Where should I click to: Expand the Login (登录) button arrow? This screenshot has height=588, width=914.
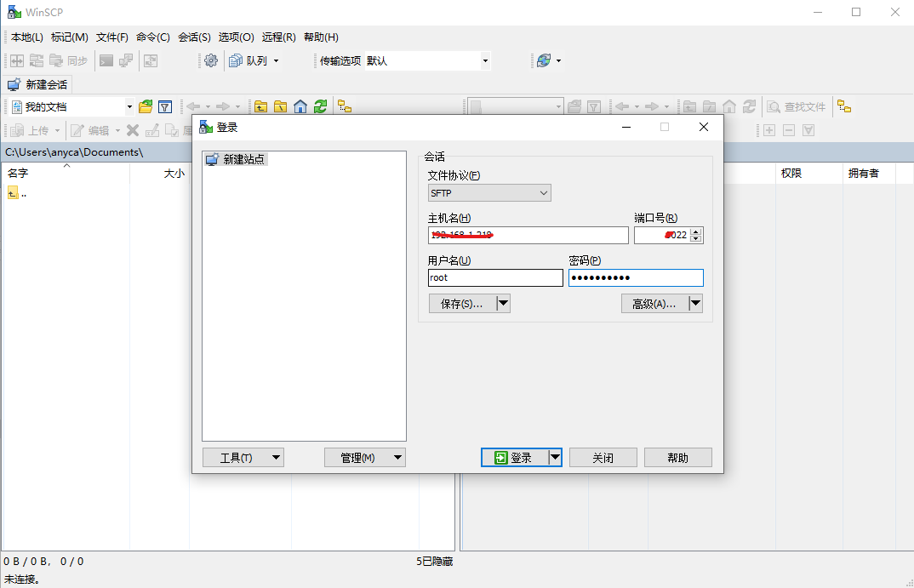point(556,458)
